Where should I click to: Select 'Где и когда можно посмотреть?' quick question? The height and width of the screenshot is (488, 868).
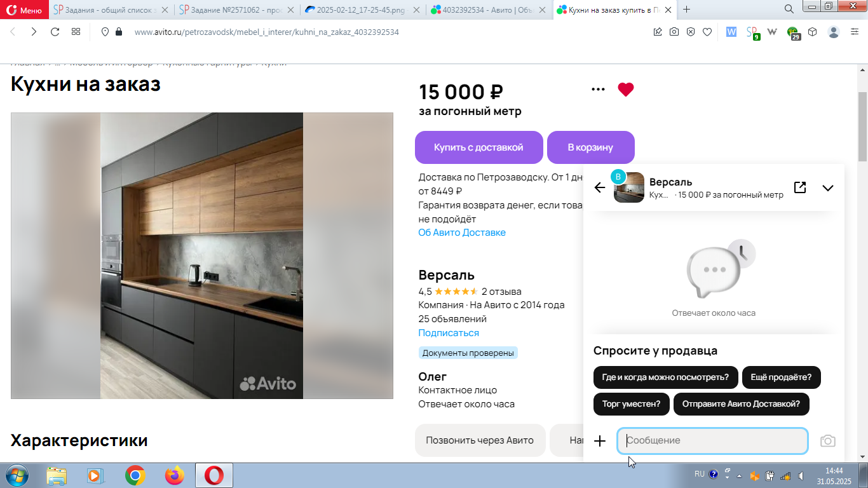pyautogui.click(x=666, y=377)
